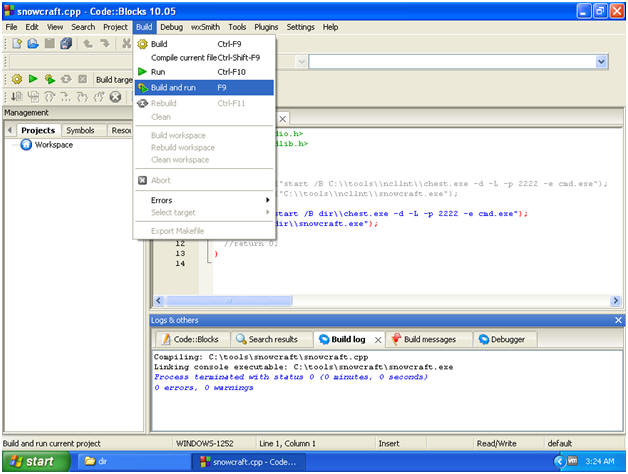
Task: Click the system tray expand arrow
Action: tap(559, 462)
